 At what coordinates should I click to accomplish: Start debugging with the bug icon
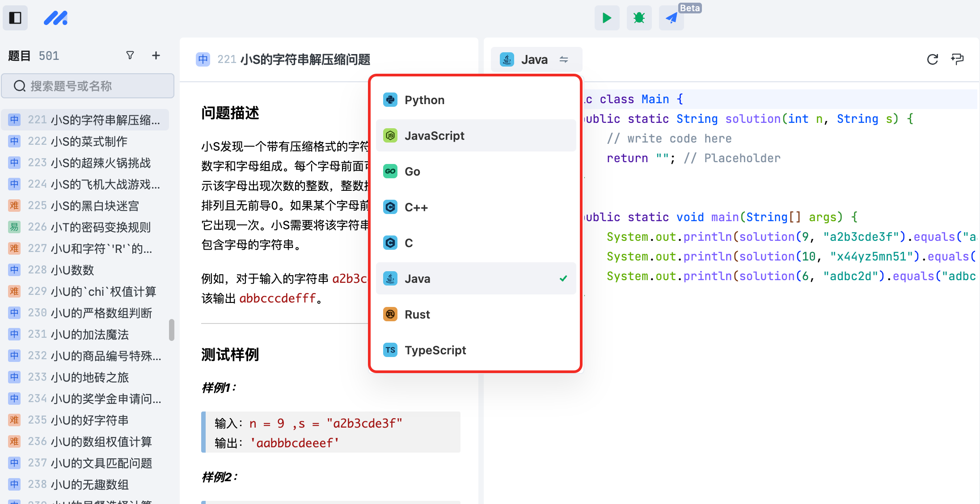(x=639, y=18)
